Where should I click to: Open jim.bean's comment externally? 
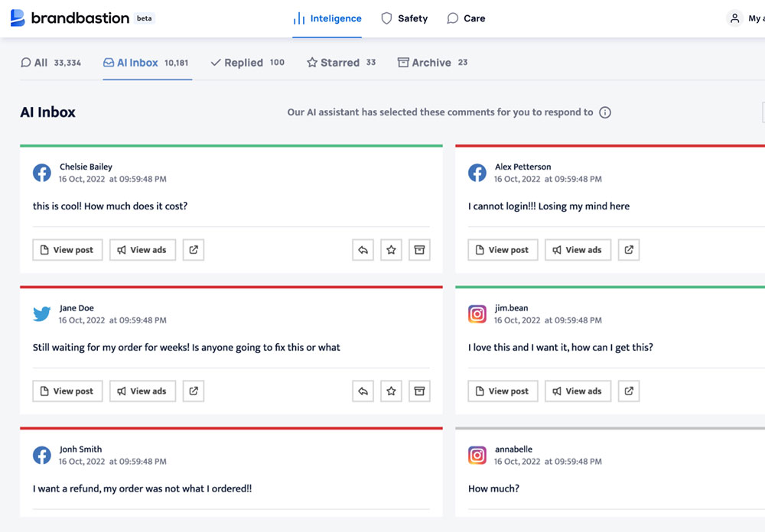pos(629,391)
